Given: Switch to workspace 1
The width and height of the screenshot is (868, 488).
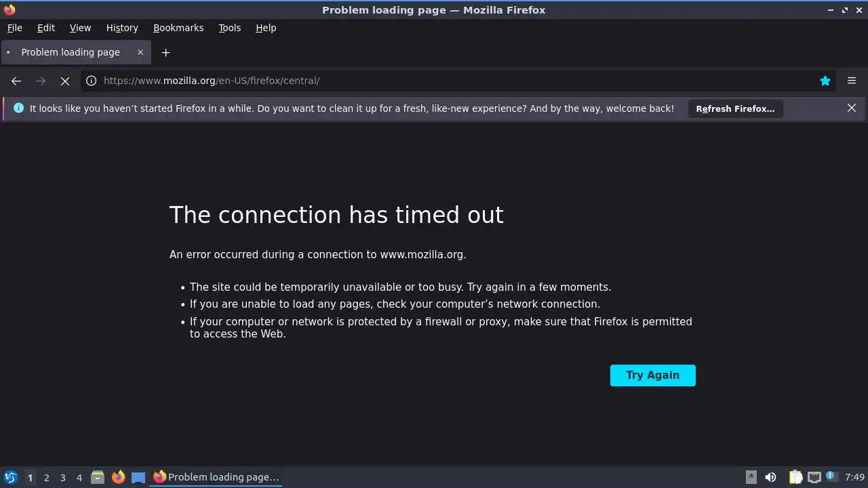Looking at the screenshot, I should pos(30,478).
